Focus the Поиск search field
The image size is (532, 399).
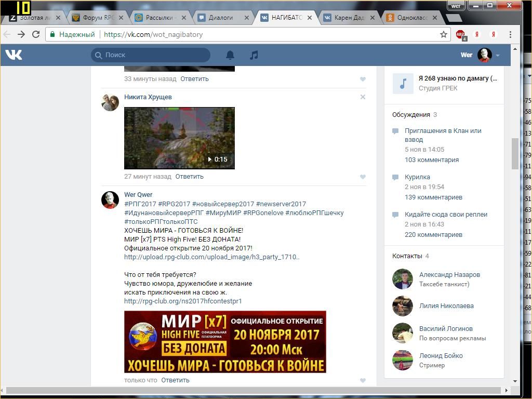[150, 55]
